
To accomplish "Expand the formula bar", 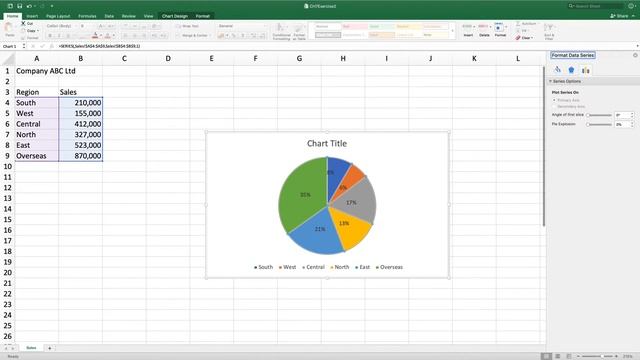I will (637, 46).
